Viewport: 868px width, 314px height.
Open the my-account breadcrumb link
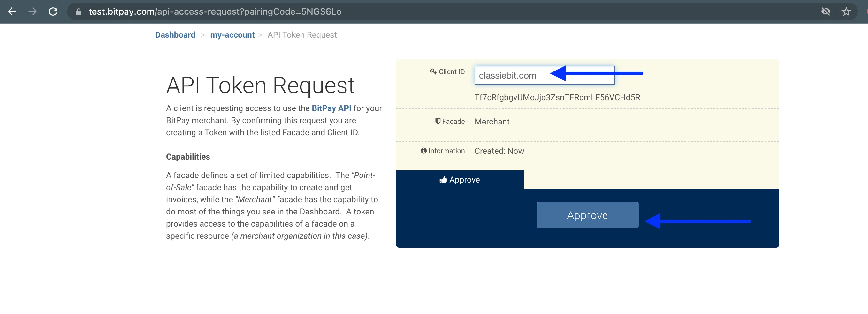coord(232,35)
